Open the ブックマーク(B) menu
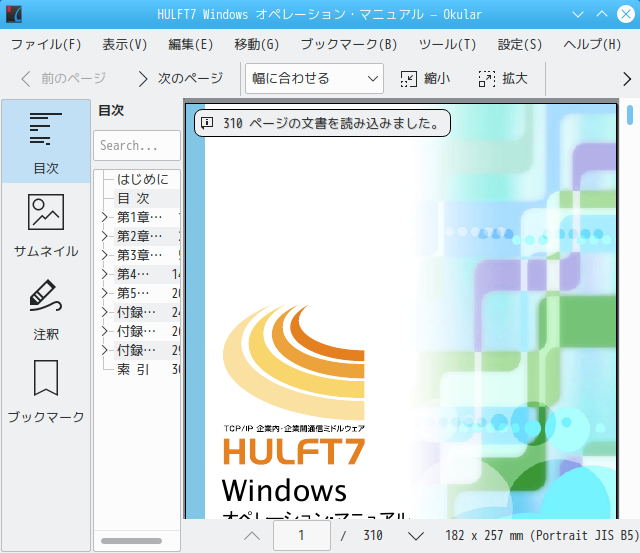640x553 pixels. 349,44
